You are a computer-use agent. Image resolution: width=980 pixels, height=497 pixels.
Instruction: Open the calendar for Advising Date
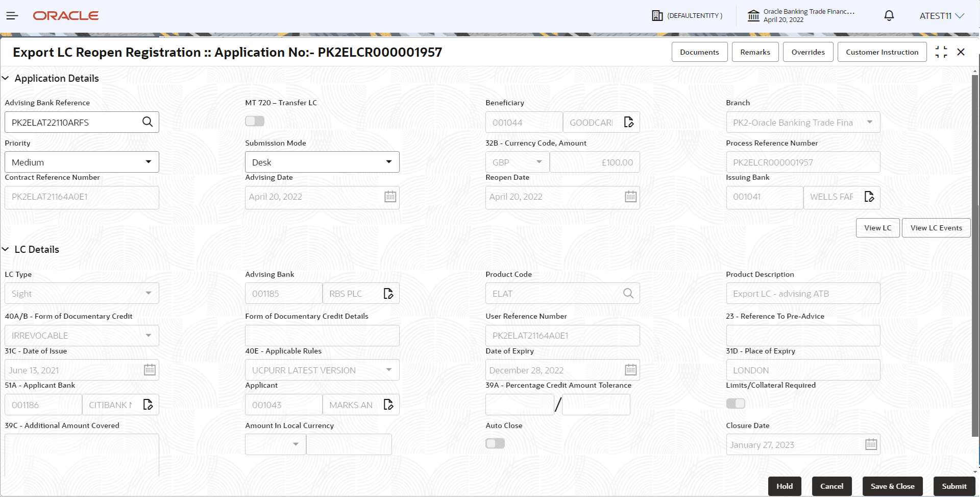click(x=390, y=197)
